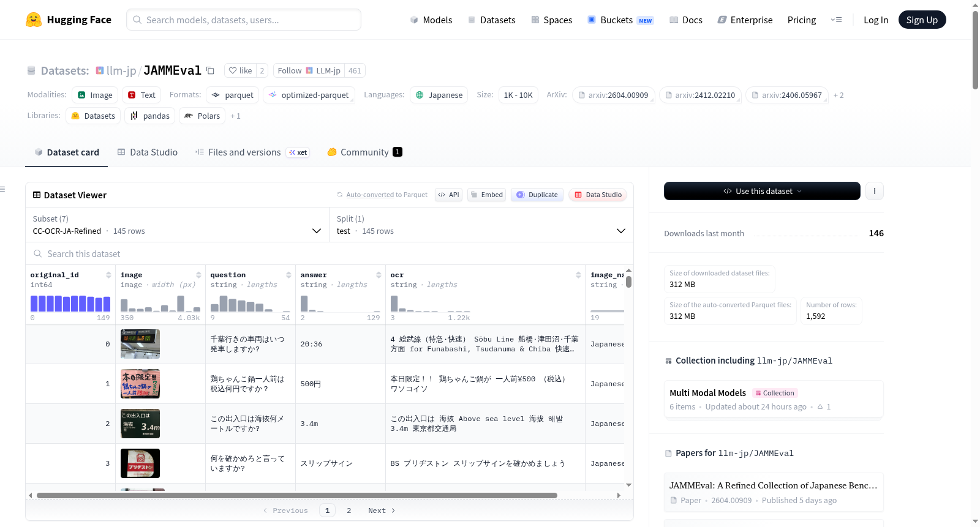
Task: Switch to the Community tab
Action: (365, 152)
